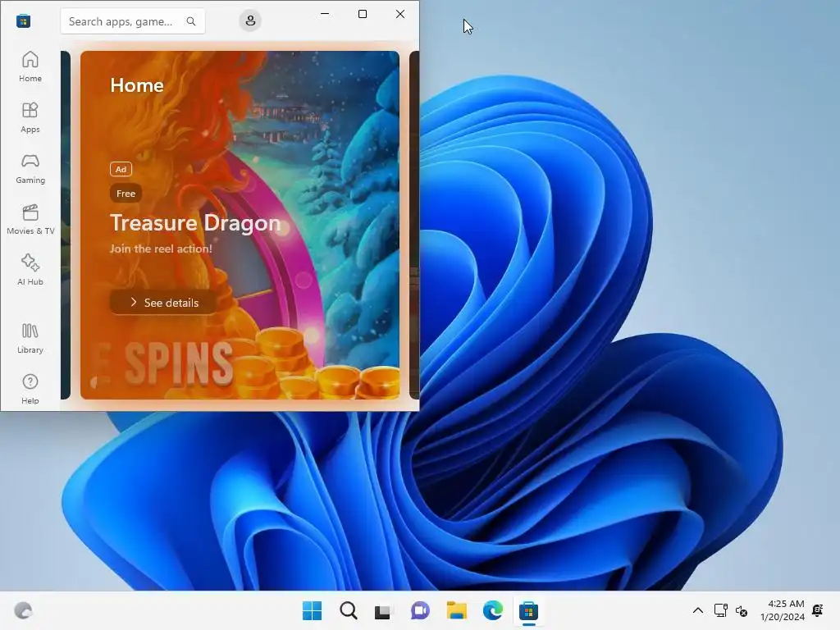Launch Microsoft Edge from taskbar

pos(492,610)
